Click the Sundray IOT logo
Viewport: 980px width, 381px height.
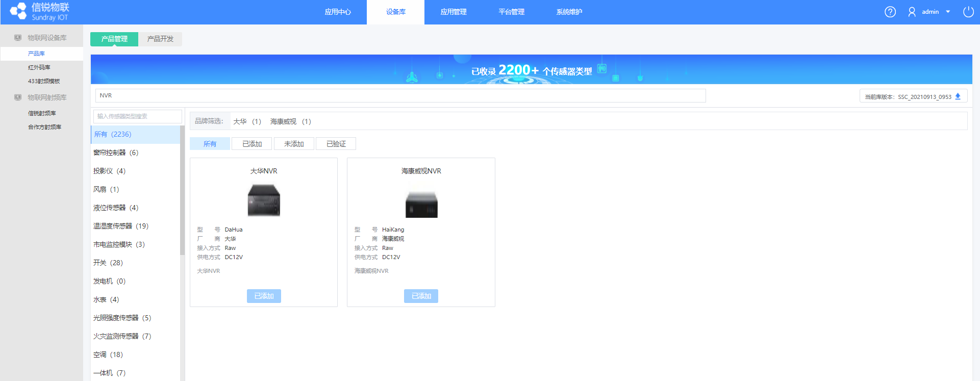[x=39, y=12]
